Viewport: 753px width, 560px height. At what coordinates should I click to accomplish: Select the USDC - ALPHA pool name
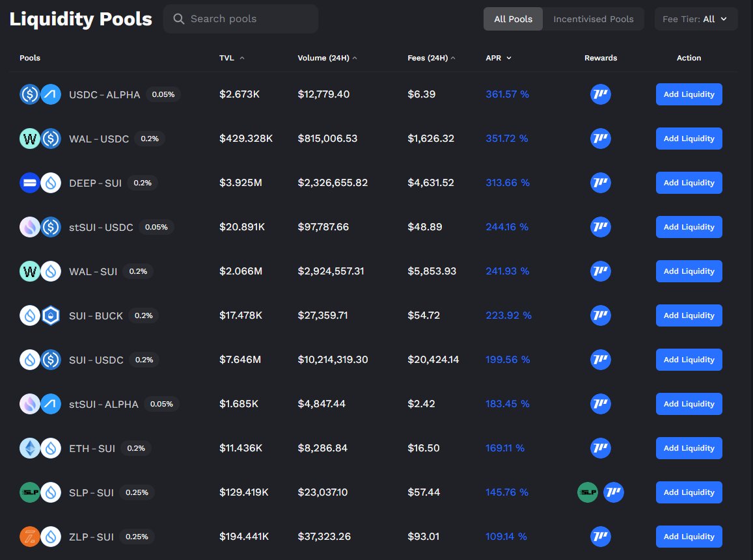point(104,94)
